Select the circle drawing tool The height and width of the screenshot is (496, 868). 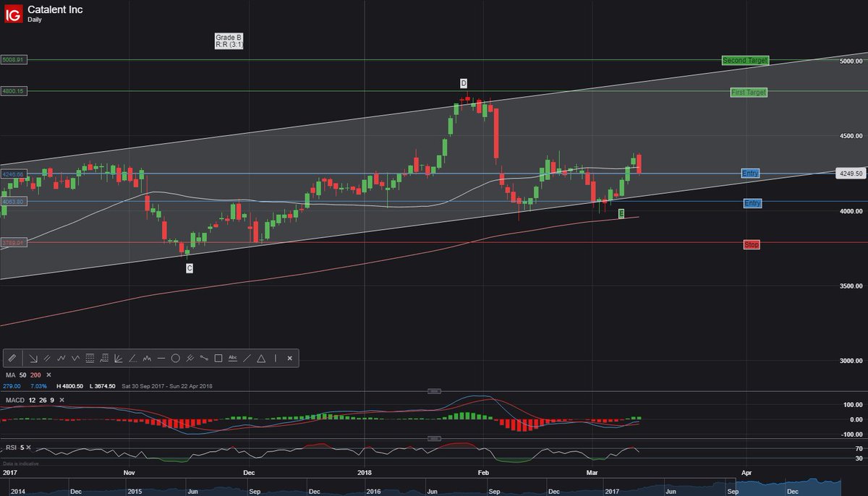coord(176,358)
